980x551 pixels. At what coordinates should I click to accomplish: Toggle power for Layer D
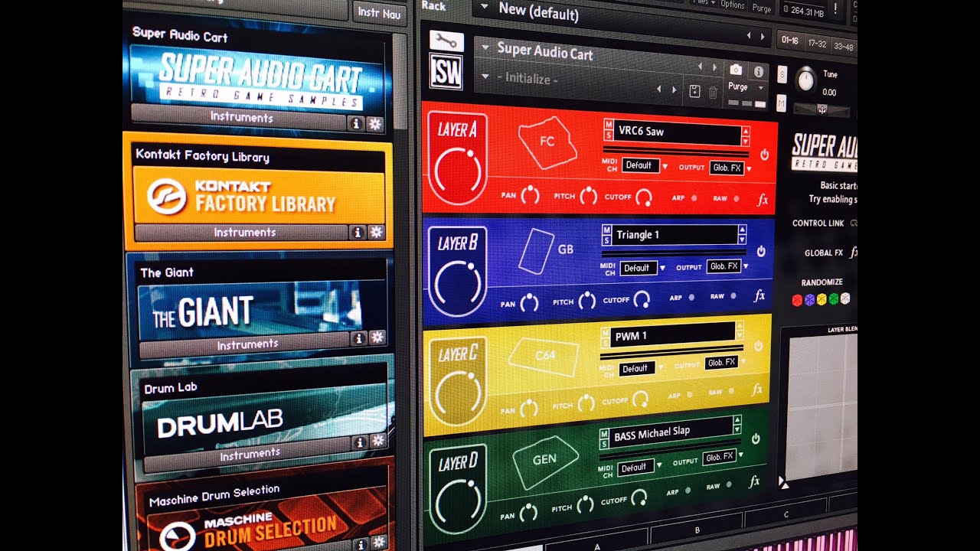tap(756, 439)
